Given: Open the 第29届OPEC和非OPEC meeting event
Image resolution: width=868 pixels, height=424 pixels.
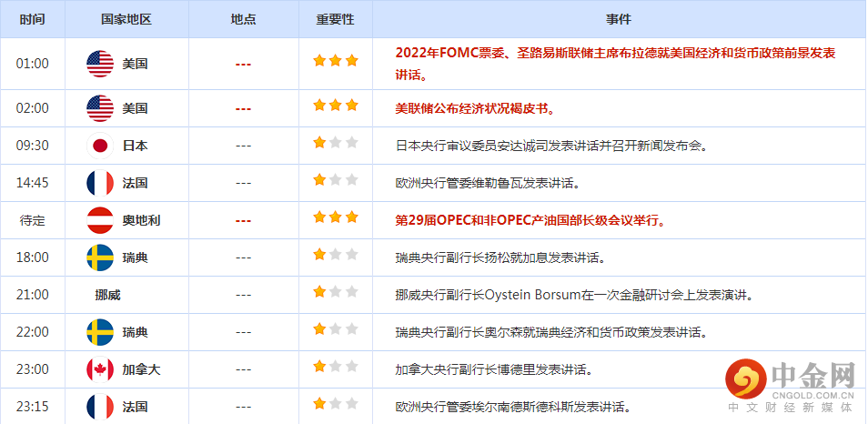Looking at the screenshot, I should (530, 221).
